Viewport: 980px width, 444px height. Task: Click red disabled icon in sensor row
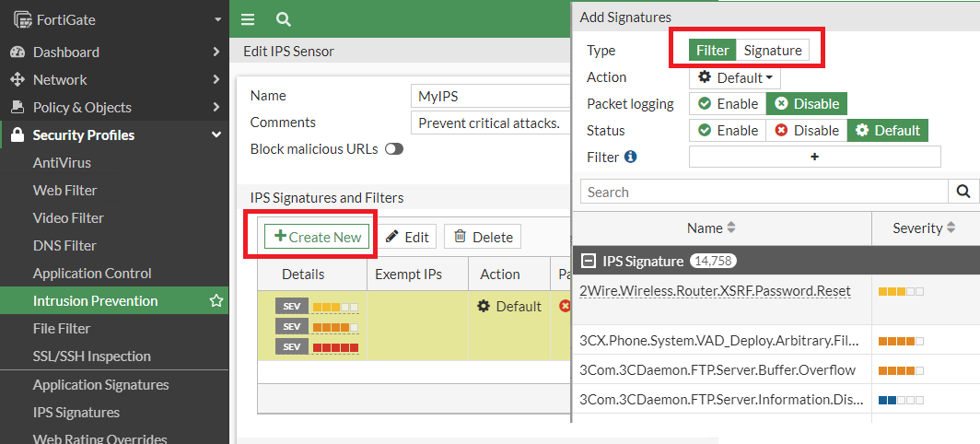point(565,307)
